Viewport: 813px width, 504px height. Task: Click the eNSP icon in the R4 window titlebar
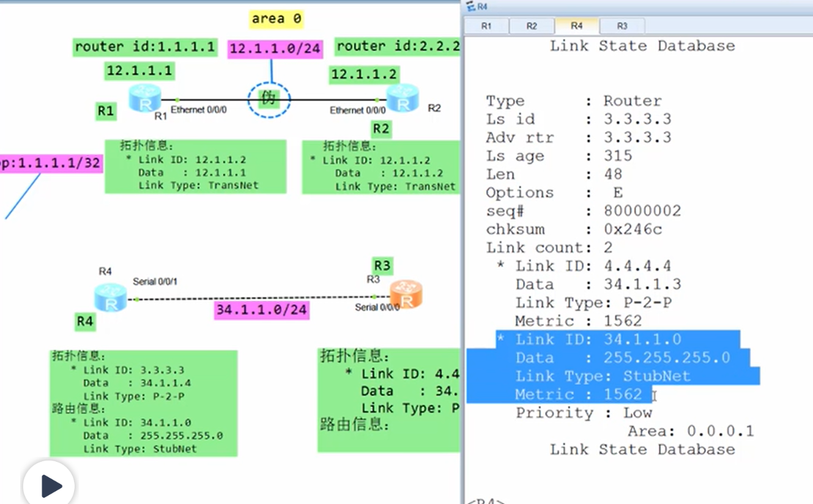pos(471,6)
